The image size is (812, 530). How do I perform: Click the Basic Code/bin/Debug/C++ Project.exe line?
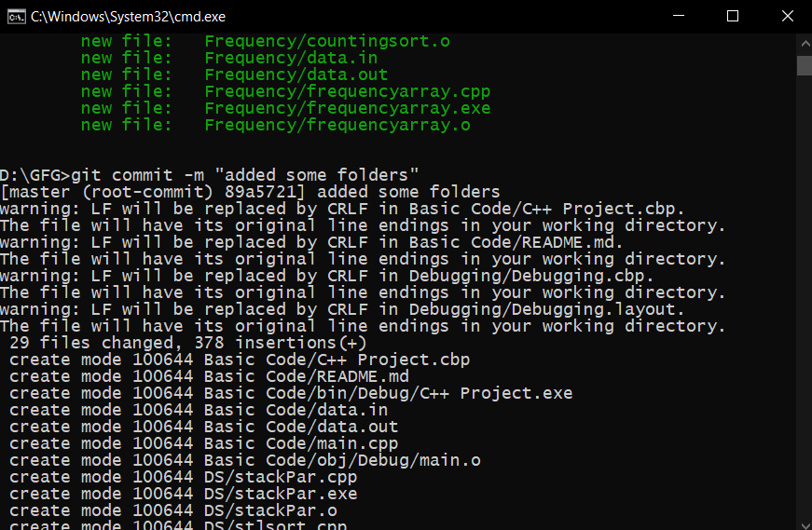(291, 393)
